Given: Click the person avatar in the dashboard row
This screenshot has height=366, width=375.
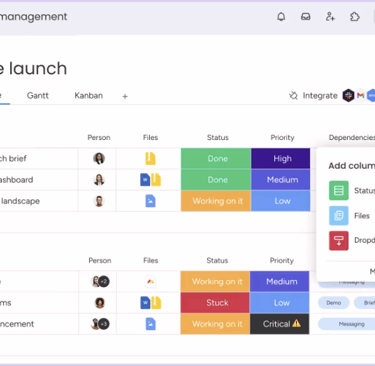Looking at the screenshot, I should click(x=99, y=180).
